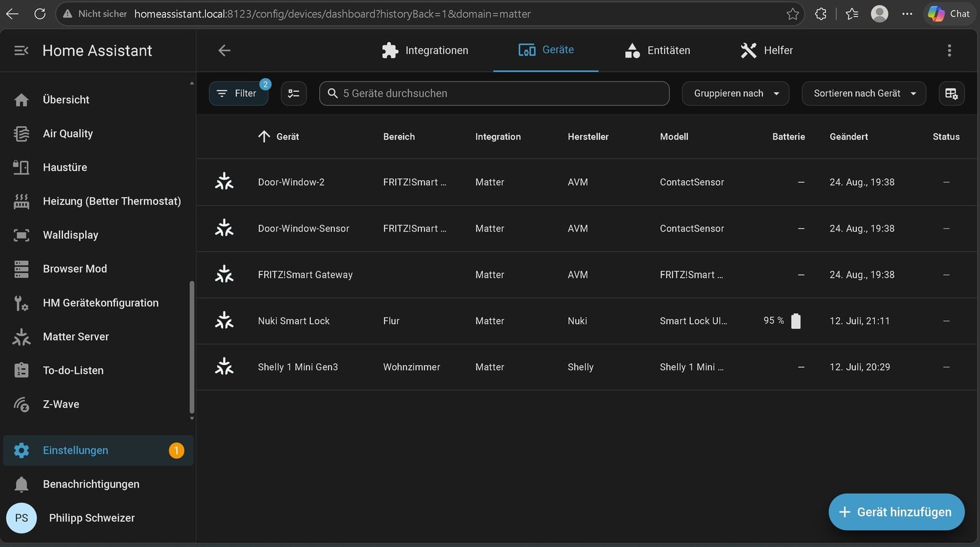Viewport: 980px width, 547px height.
Task: Open the Z-Wave panel icon
Action: (x=21, y=404)
